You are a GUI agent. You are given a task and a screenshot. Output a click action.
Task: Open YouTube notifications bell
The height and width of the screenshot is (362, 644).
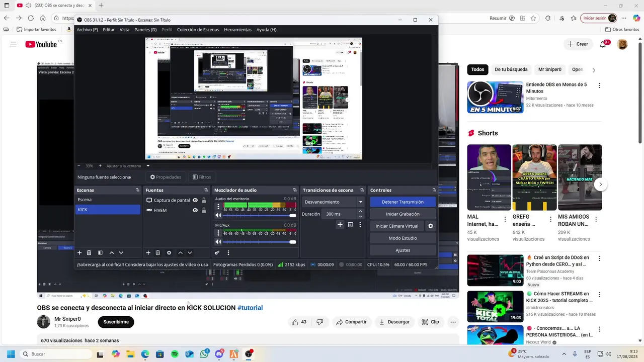click(x=603, y=44)
